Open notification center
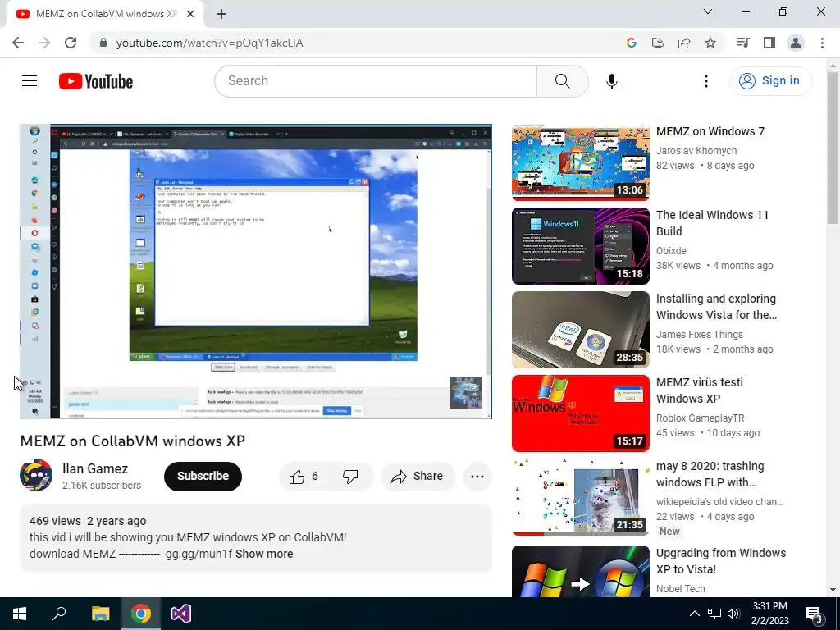The width and height of the screenshot is (840, 630). 815,614
